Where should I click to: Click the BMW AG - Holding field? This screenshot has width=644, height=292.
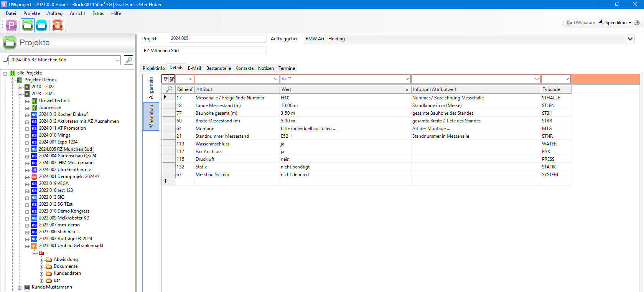coord(464,39)
